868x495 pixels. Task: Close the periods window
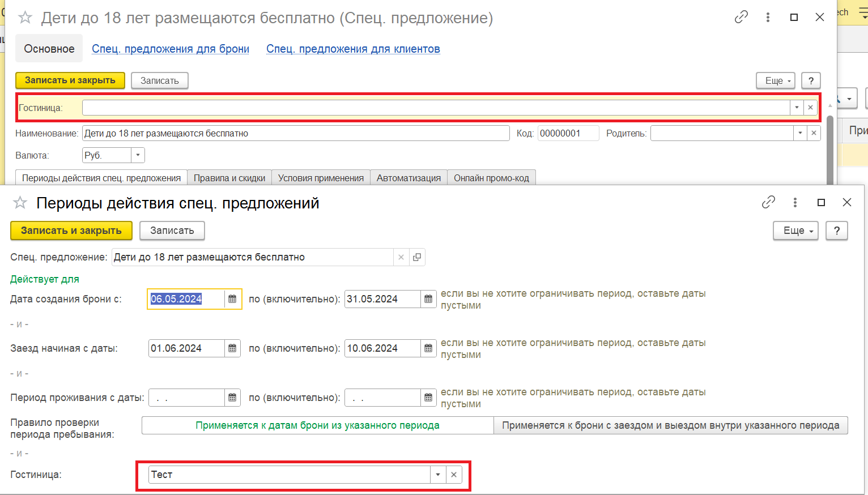point(847,202)
